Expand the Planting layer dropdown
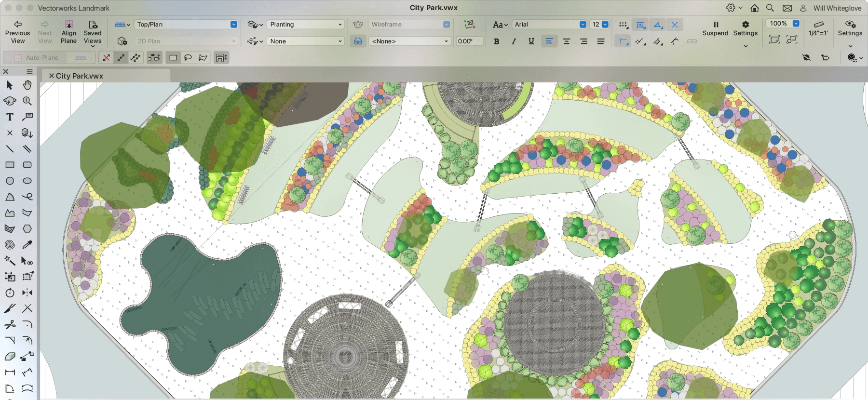 pyautogui.click(x=306, y=25)
